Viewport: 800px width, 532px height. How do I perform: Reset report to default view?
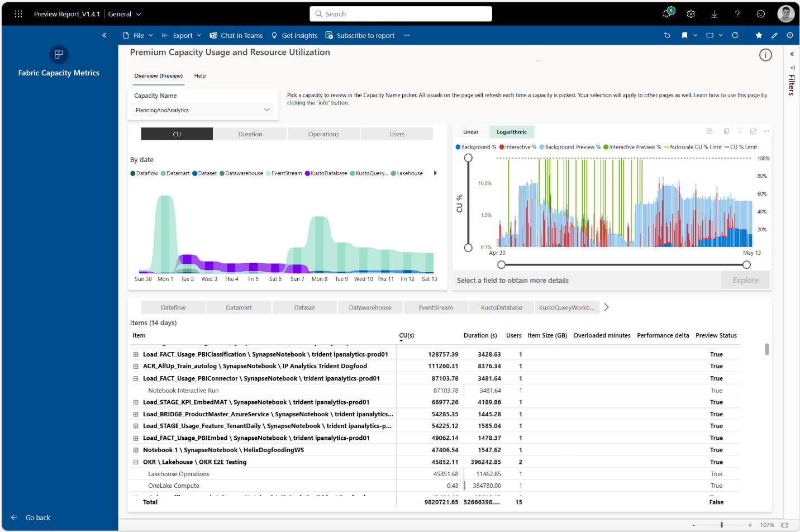click(x=667, y=35)
